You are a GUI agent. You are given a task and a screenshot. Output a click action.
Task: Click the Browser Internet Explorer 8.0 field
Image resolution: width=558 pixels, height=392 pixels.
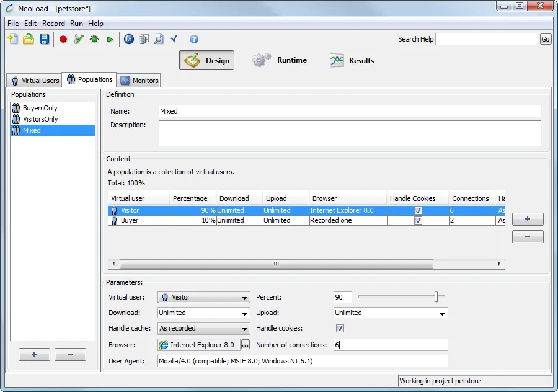(x=199, y=345)
